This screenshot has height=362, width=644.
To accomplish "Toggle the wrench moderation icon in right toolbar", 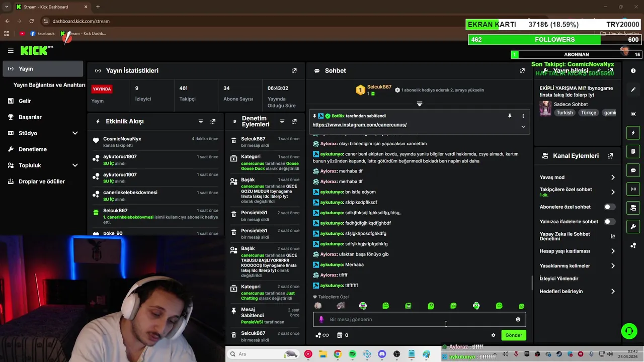I will click(633, 226).
